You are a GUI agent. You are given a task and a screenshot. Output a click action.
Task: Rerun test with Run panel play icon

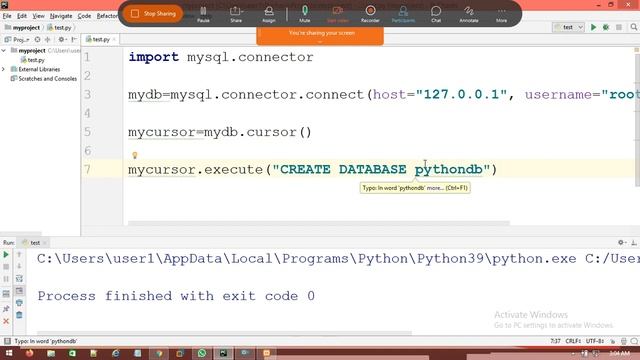[x=6, y=255]
